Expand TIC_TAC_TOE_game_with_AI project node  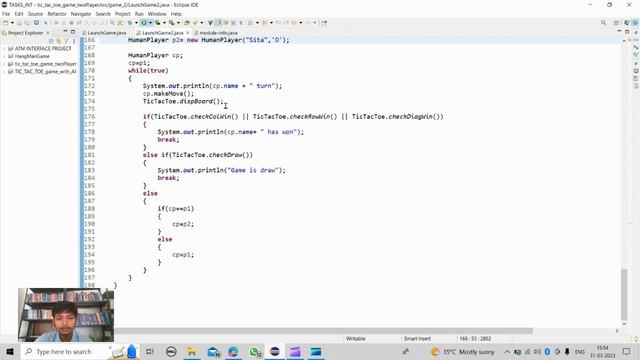4,71
